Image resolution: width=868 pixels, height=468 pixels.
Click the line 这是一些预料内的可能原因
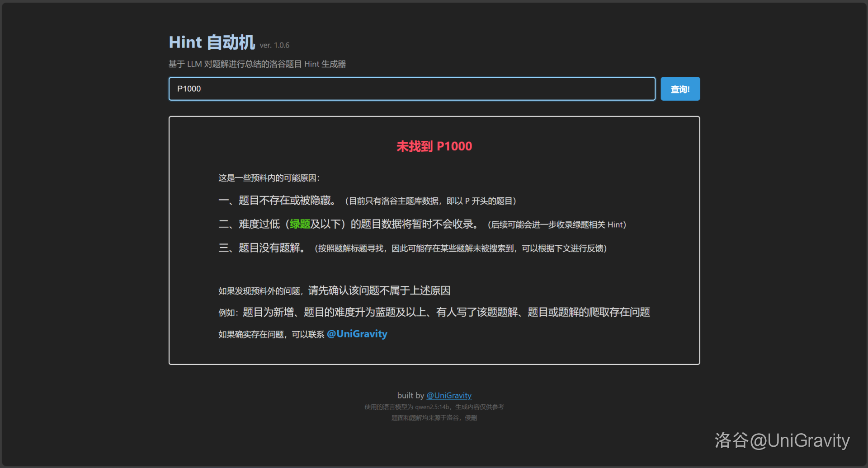269,178
